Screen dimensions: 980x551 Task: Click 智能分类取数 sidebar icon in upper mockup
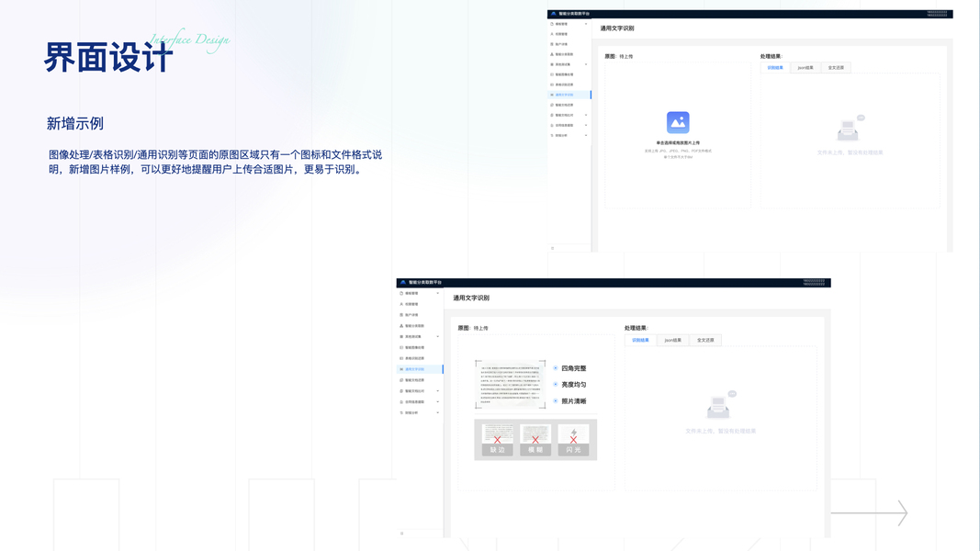coord(552,54)
